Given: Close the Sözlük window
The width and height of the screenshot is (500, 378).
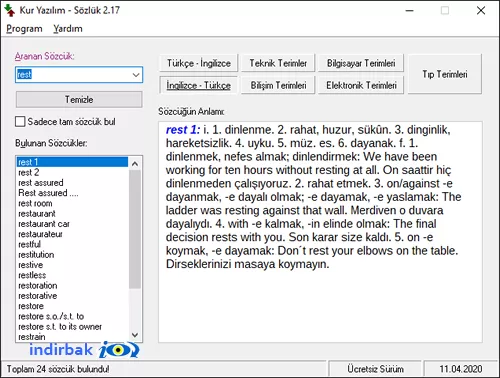Looking at the screenshot, I should tap(481, 11).
